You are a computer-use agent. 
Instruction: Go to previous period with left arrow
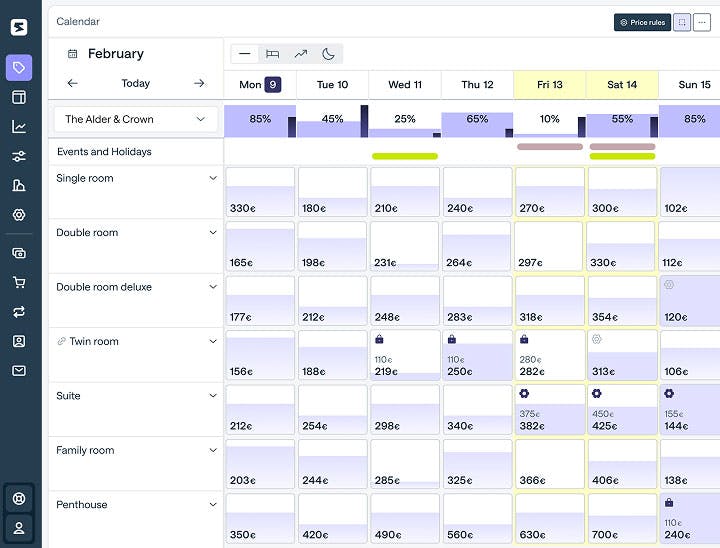coord(73,83)
